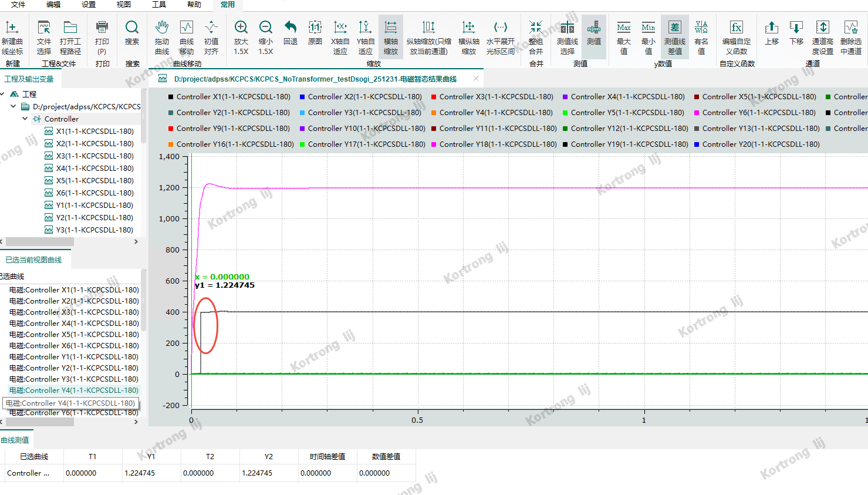Image resolution: width=868 pixels, height=495 pixels.
Task: Collapse the D:/project/adpss folder node
Action: [x=13, y=106]
